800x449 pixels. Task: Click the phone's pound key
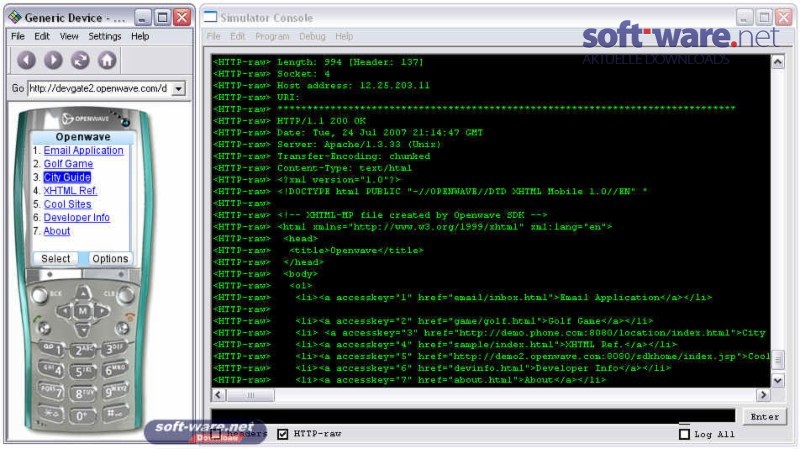pyautogui.click(x=115, y=413)
